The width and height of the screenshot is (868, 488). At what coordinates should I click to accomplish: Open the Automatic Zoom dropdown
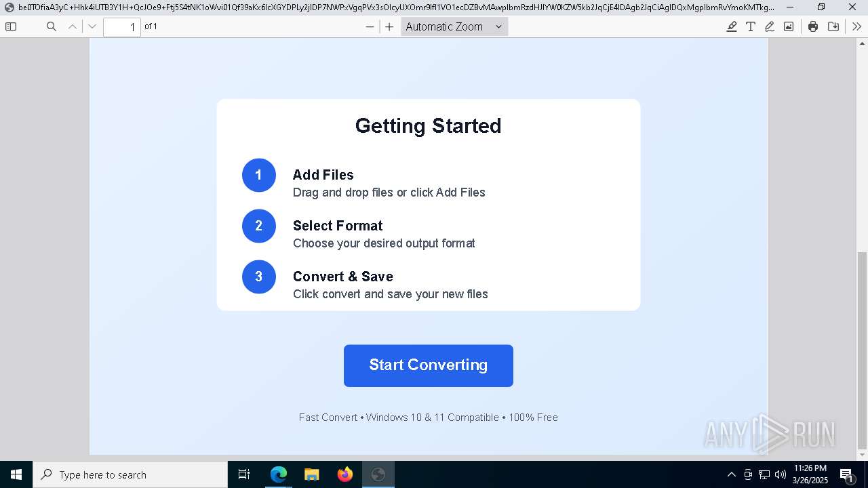[x=454, y=26]
